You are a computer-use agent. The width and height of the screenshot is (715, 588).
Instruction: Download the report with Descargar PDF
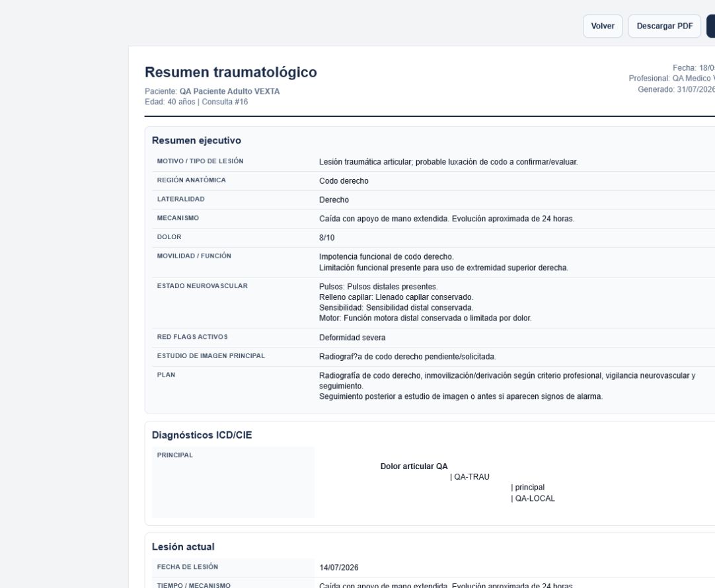point(664,26)
